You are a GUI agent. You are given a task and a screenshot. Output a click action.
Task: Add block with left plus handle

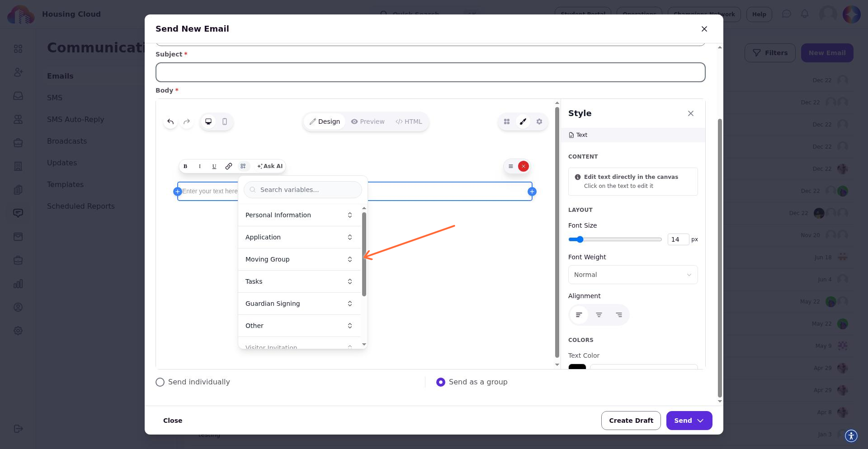[178, 192]
